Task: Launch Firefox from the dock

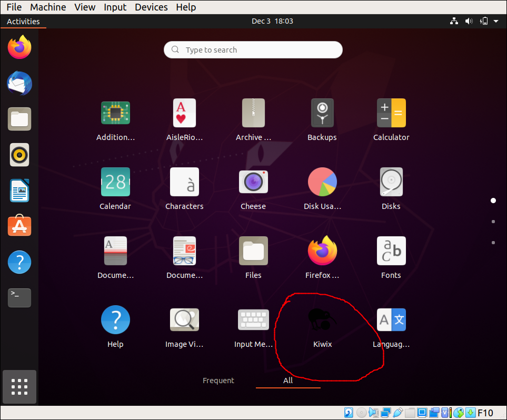Action: (19, 47)
